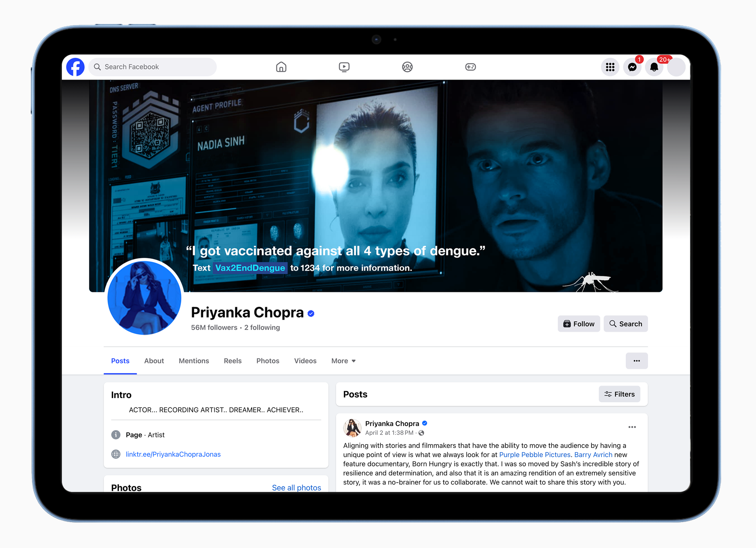Click the search magnifier icon in Search Facebook
The width and height of the screenshot is (756, 548).
(97, 67)
